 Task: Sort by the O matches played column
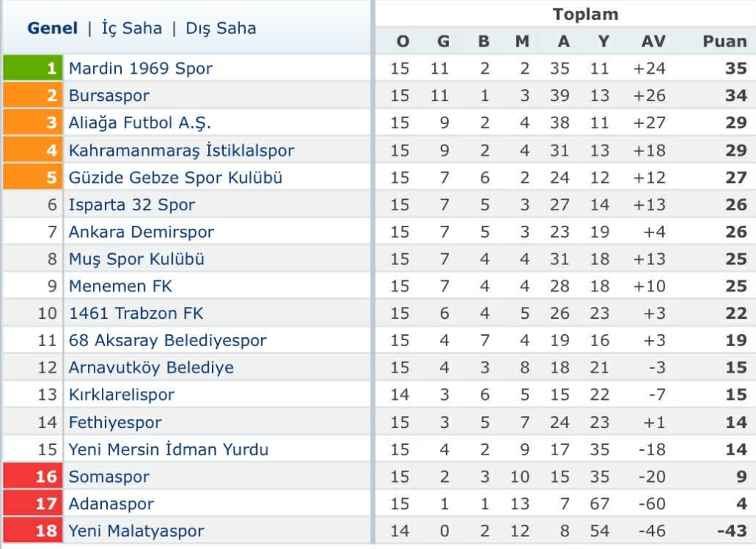click(x=402, y=41)
